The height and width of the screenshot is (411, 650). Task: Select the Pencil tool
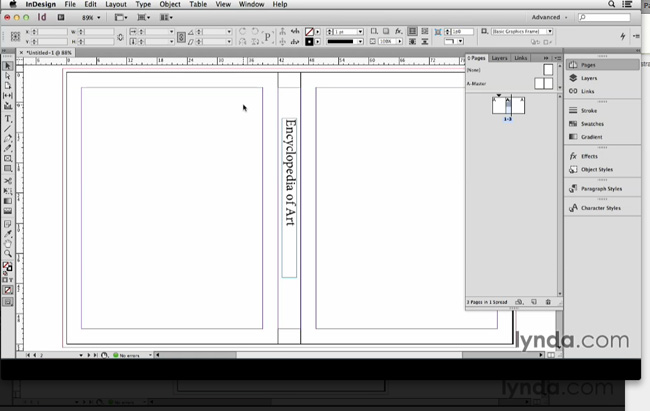point(8,148)
